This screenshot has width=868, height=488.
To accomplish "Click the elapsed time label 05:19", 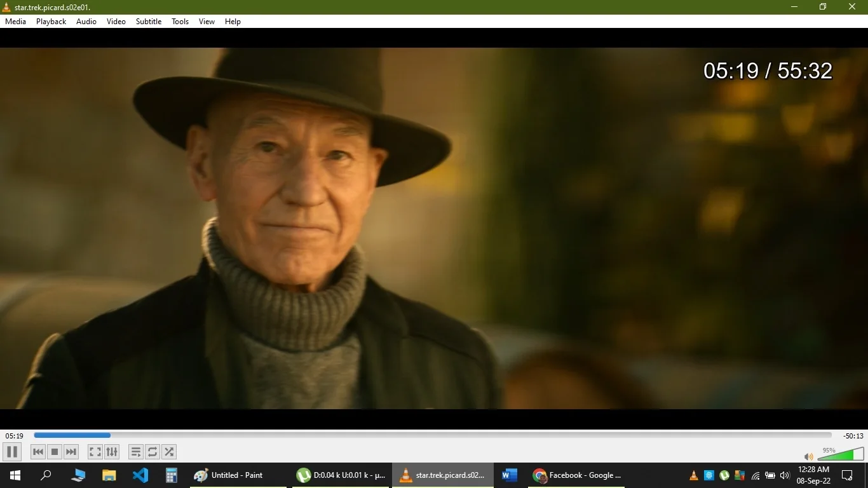I will tap(14, 436).
